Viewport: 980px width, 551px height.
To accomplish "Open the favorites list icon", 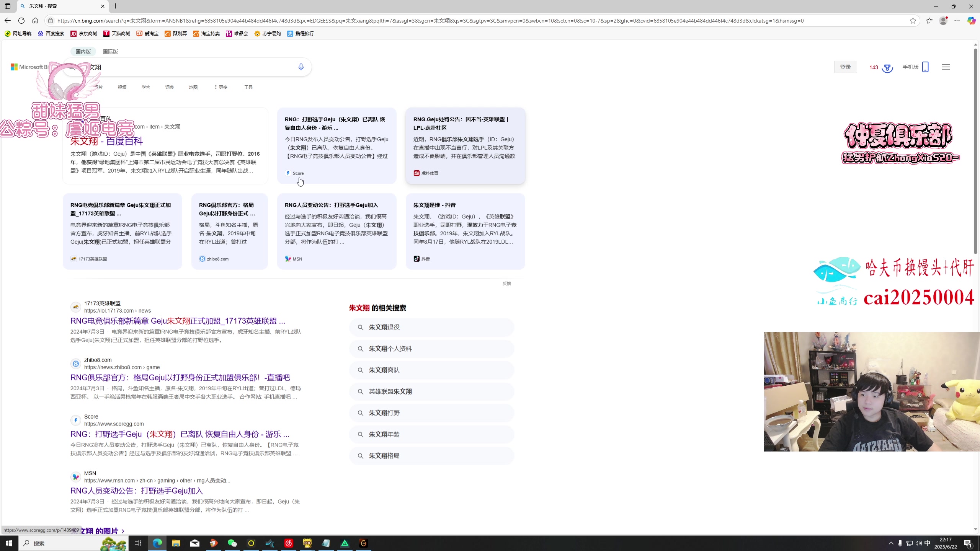I will click(929, 21).
